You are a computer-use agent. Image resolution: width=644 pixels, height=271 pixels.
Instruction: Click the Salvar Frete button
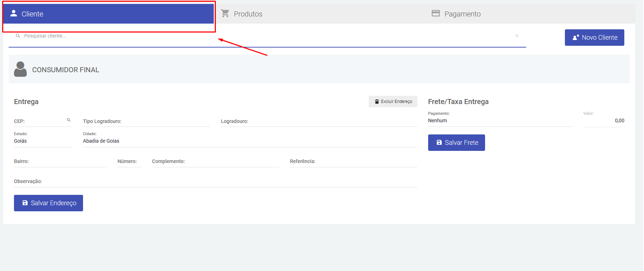point(456,143)
